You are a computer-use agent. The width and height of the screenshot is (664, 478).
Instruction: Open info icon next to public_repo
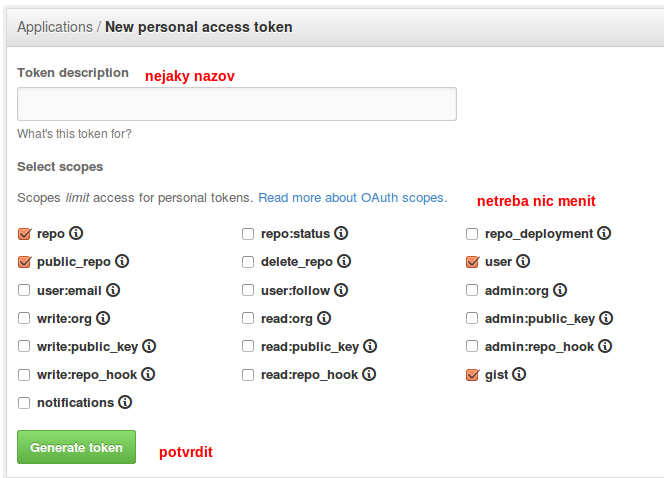coord(122,261)
